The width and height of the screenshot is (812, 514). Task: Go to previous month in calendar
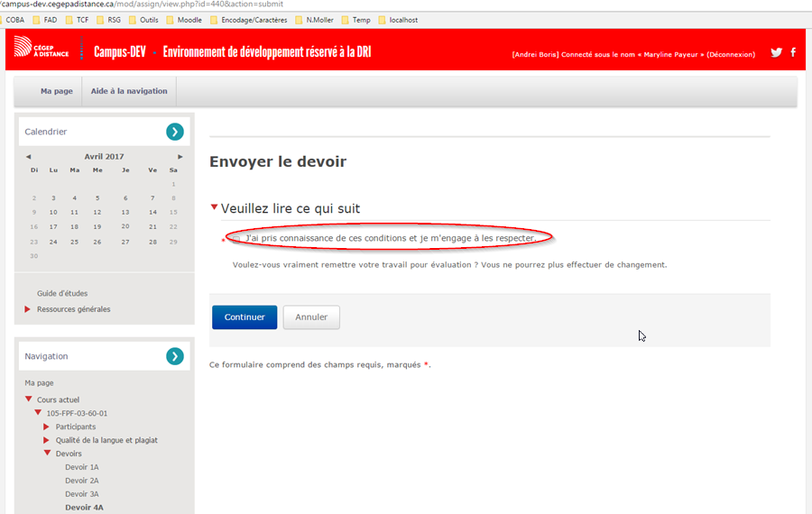pyautogui.click(x=29, y=156)
